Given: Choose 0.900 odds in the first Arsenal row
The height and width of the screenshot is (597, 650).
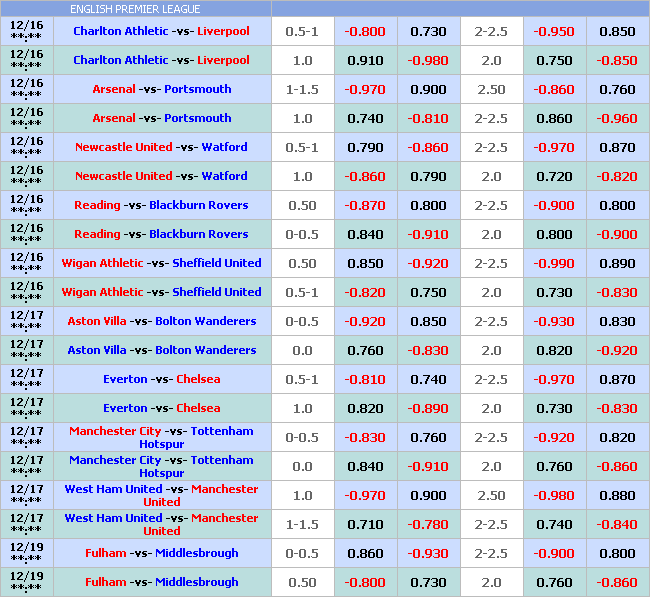Looking at the screenshot, I should click(428, 90).
